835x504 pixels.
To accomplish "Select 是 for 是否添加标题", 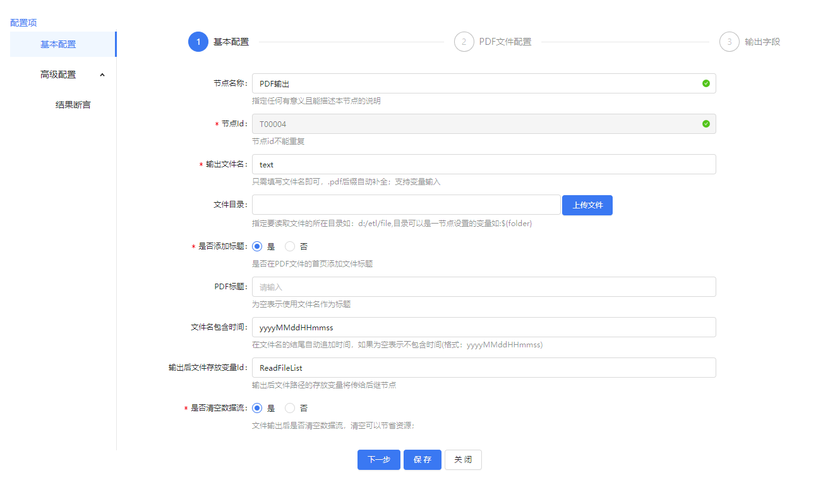I will pyautogui.click(x=257, y=246).
